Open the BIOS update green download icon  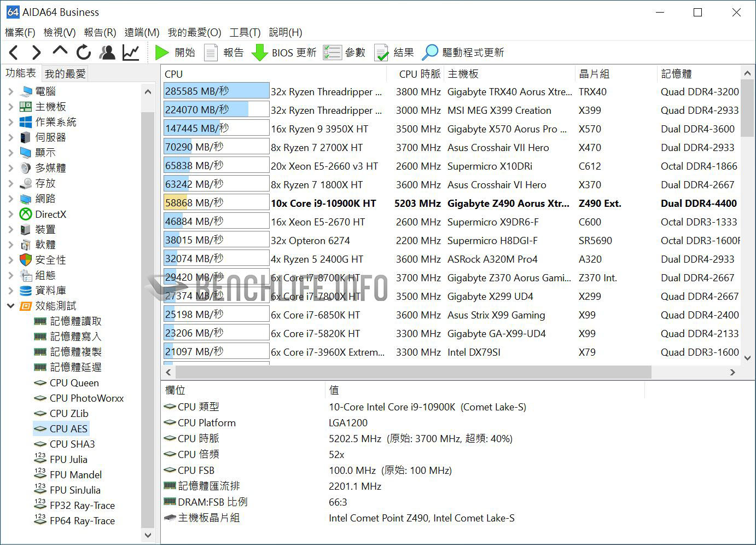click(x=259, y=53)
